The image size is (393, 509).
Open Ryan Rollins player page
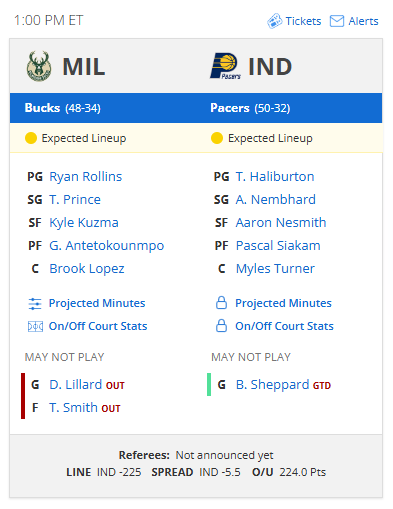click(x=86, y=177)
